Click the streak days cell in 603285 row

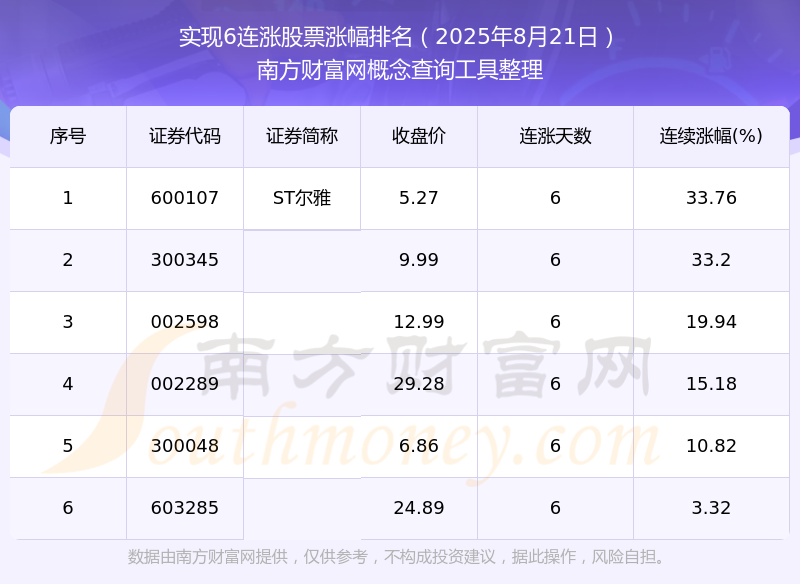pos(555,508)
